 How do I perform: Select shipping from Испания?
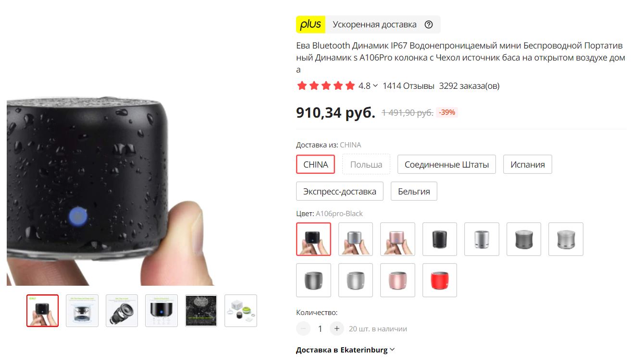pyautogui.click(x=528, y=164)
